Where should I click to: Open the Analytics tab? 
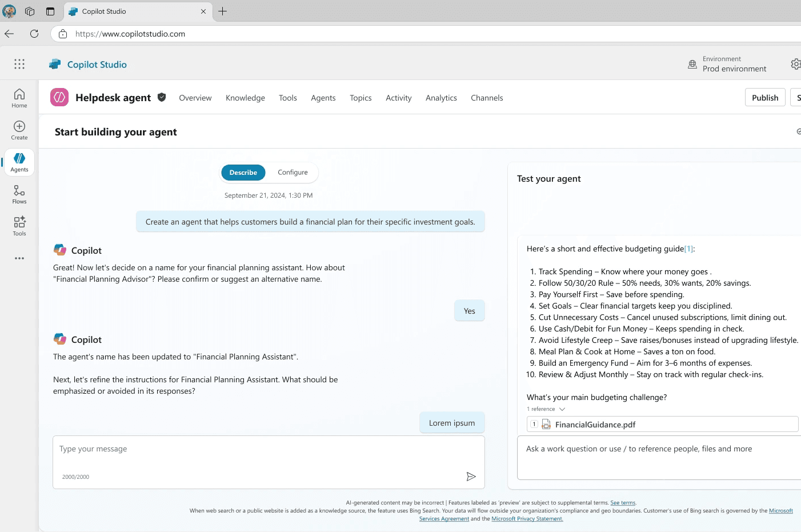[441, 98]
